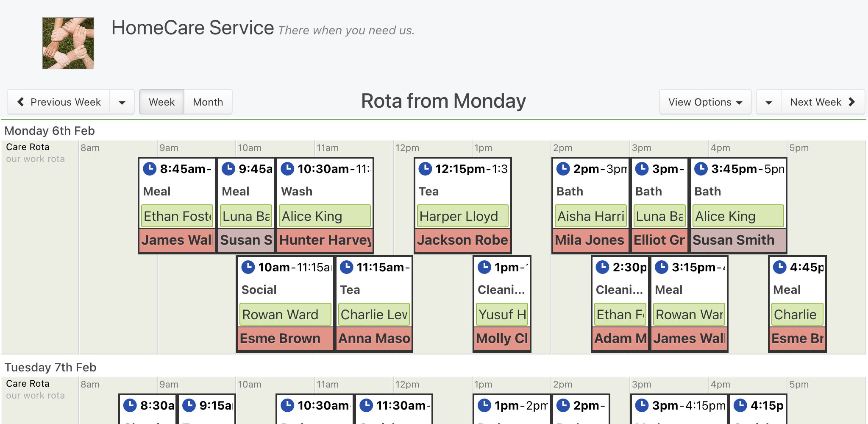The height and width of the screenshot is (424, 868).
Task: Click the clock icon on the 4:45pm Meal visit
Action: click(780, 267)
